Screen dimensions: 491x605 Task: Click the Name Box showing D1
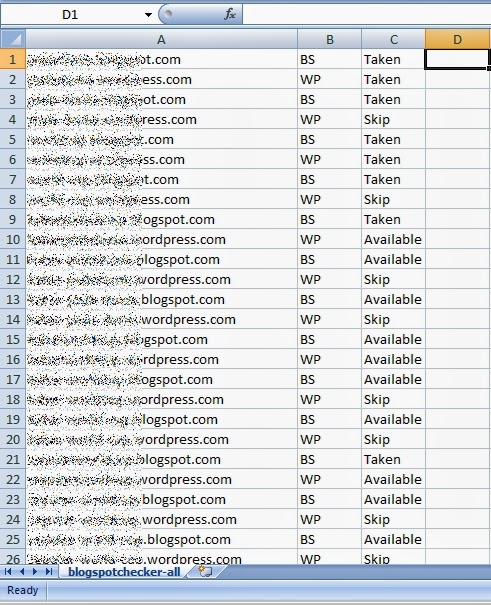71,15
